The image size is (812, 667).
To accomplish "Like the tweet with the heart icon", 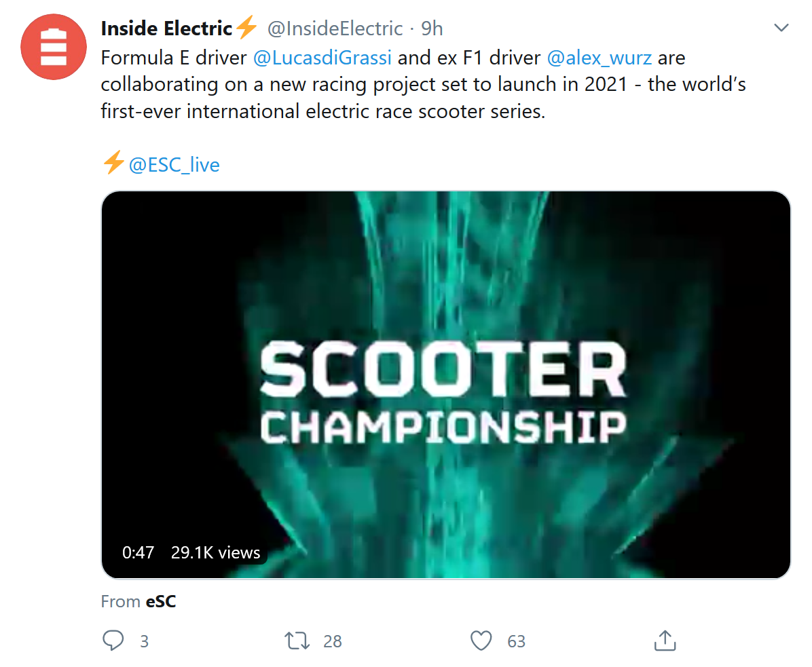I will pos(481,641).
